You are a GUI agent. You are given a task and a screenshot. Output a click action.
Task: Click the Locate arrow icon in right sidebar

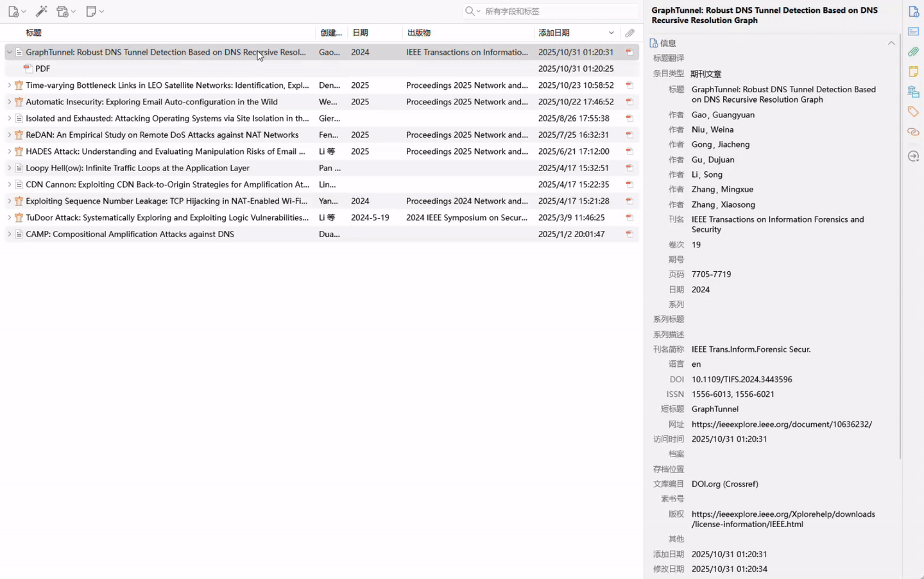point(913,156)
